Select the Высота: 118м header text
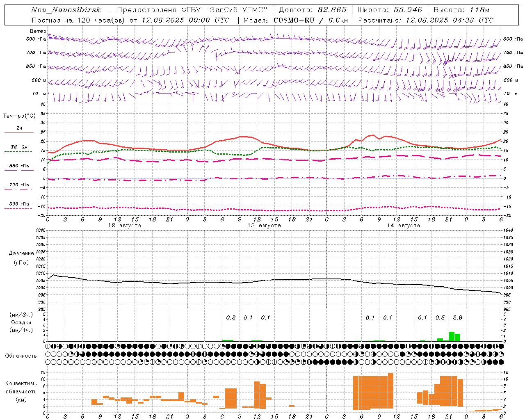 point(461,10)
